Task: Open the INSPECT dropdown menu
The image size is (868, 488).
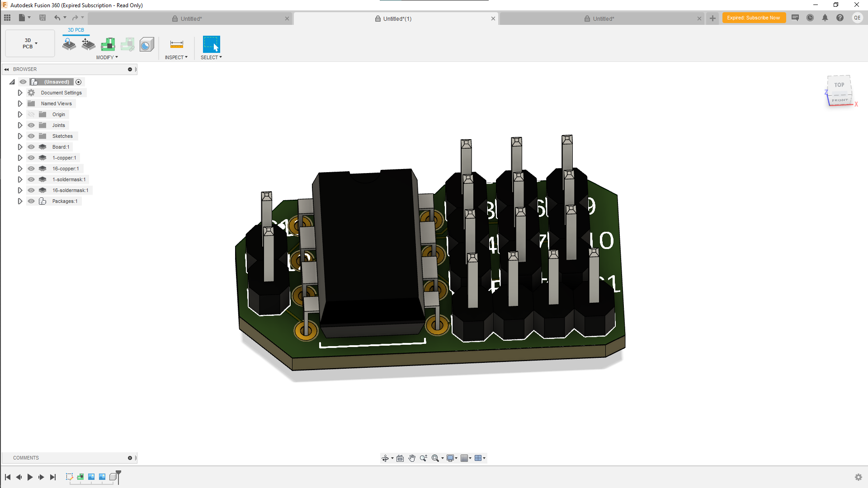Action: click(176, 57)
